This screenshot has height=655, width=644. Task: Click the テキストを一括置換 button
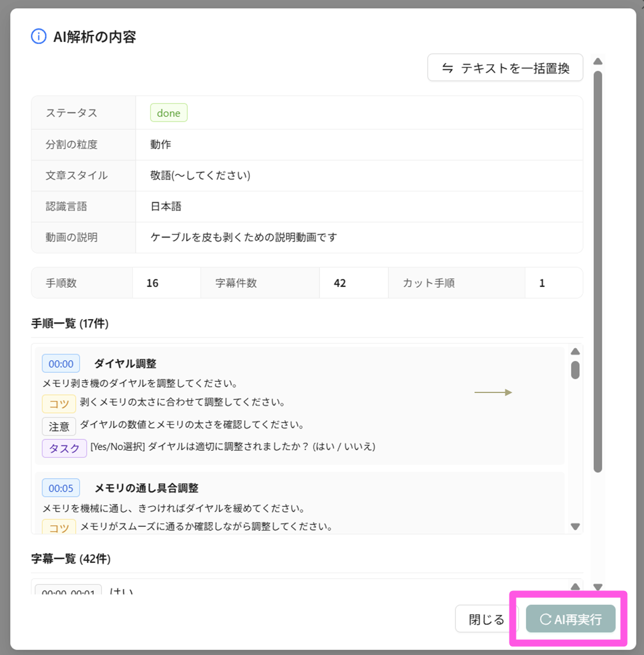click(505, 68)
